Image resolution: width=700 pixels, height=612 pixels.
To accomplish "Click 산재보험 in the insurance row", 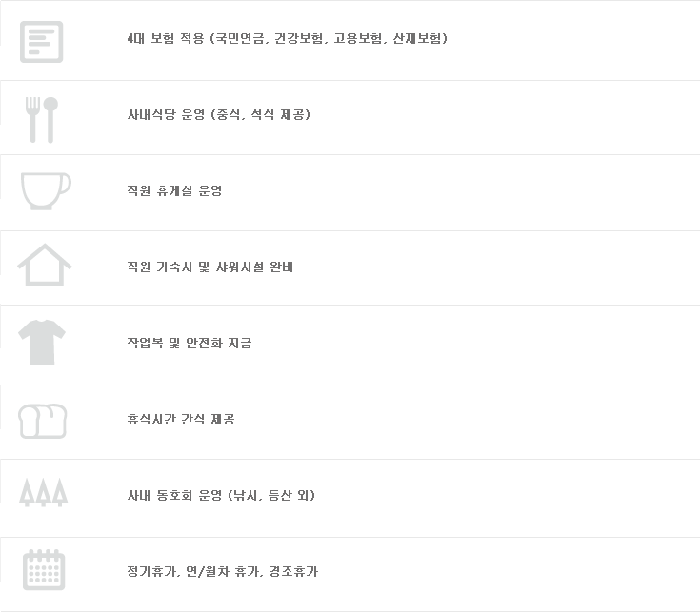I will coord(417,38).
